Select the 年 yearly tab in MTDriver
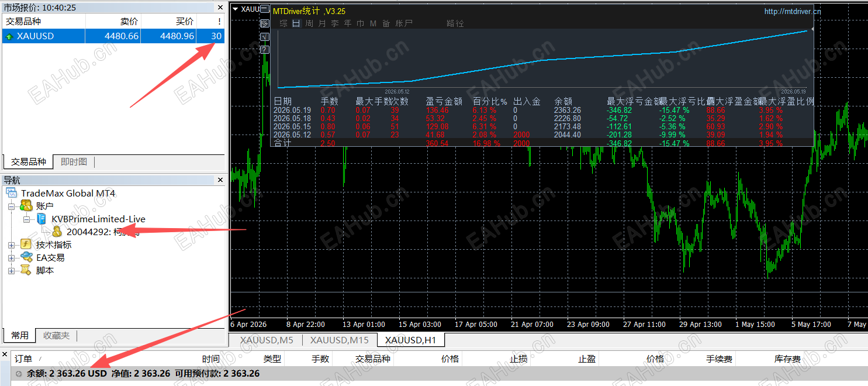 (x=348, y=23)
